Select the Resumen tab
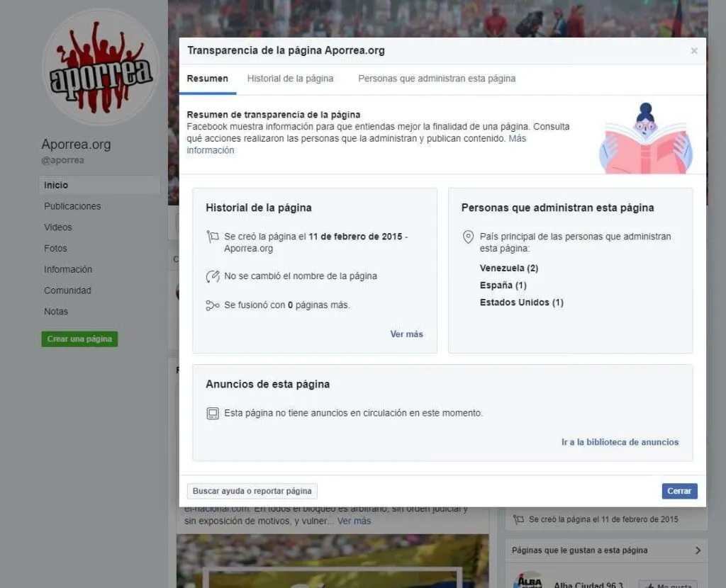This screenshot has height=588, width=726. (x=208, y=79)
